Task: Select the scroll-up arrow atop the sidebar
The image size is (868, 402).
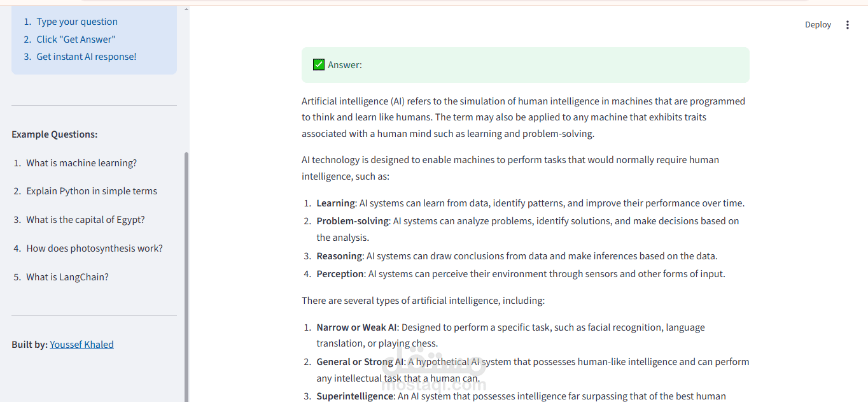Action: point(185,8)
